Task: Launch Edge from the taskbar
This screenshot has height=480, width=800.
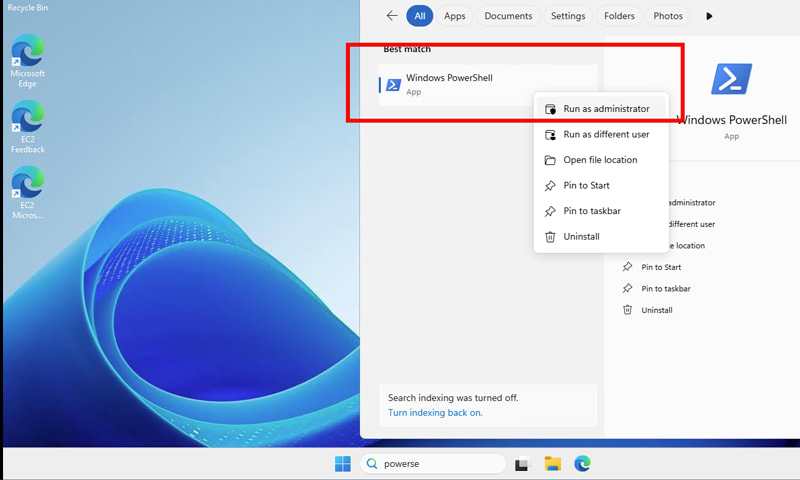Action: [582, 464]
